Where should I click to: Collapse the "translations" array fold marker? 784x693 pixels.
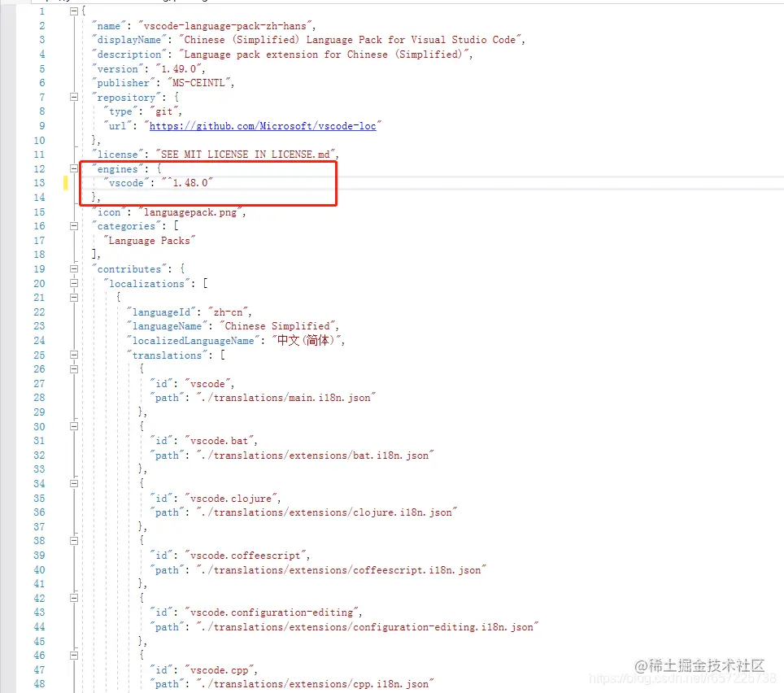click(x=74, y=355)
